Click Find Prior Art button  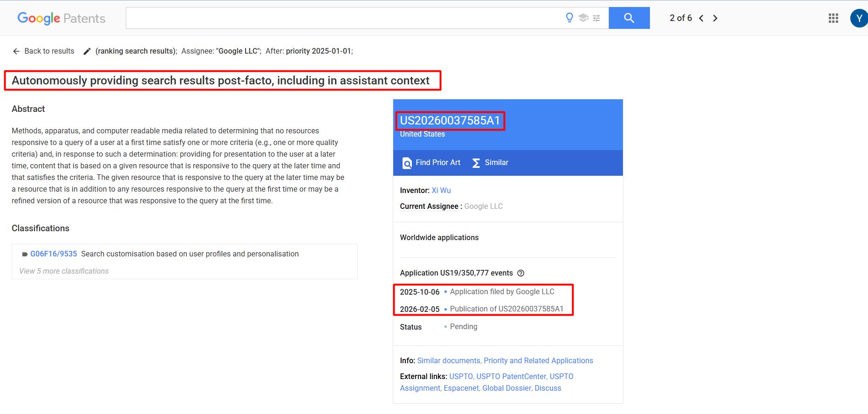pyautogui.click(x=431, y=163)
